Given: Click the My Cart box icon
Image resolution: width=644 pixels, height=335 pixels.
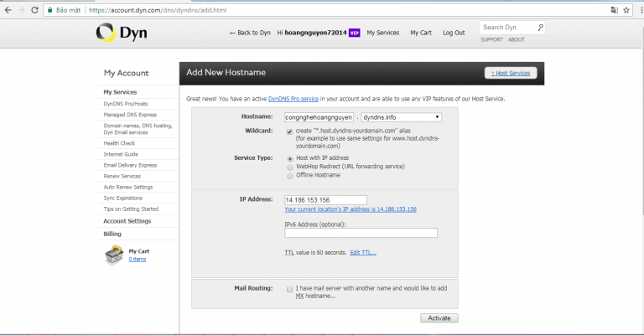Looking at the screenshot, I should click(114, 256).
